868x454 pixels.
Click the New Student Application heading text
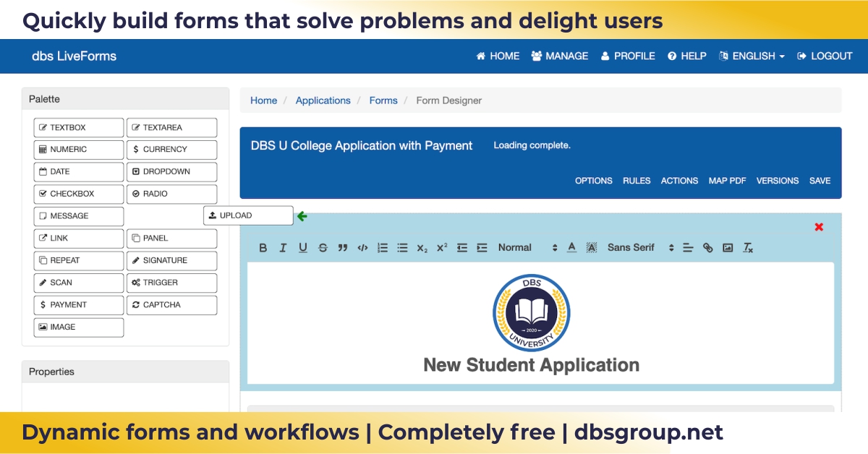pyautogui.click(x=532, y=365)
